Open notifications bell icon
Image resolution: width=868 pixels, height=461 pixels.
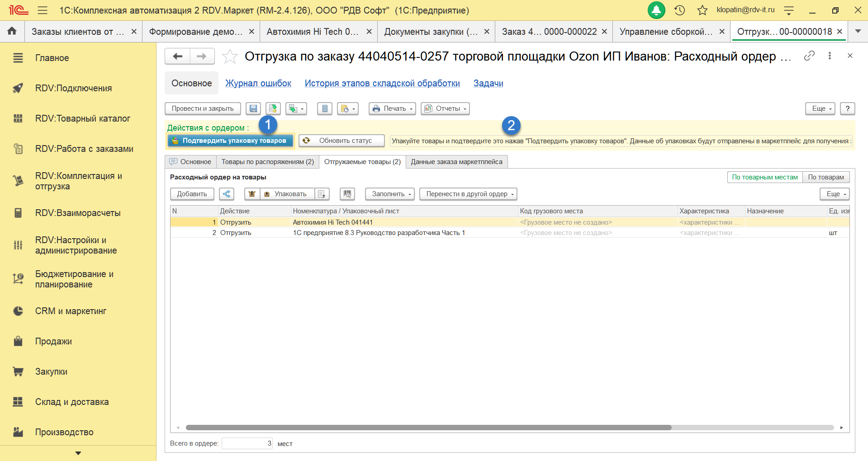click(656, 10)
